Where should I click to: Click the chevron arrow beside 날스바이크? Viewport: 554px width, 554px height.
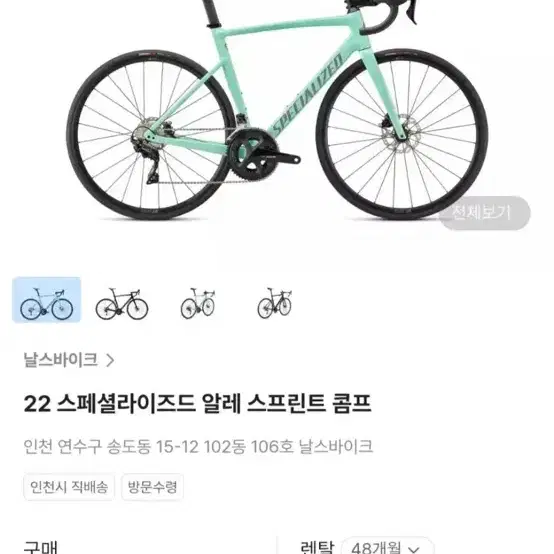[x=110, y=360]
